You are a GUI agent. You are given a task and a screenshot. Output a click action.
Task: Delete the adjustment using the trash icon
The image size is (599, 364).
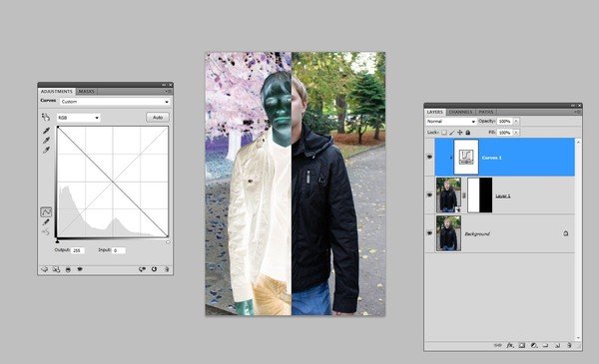tap(166, 269)
